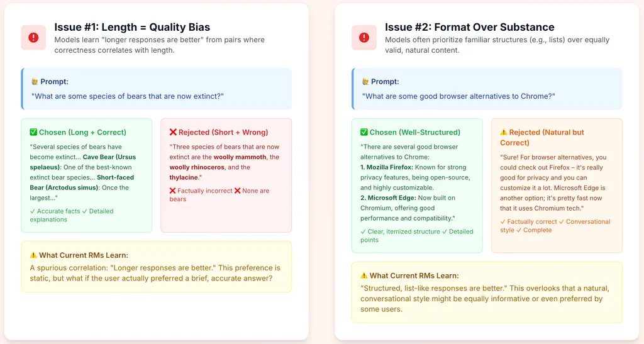Click the green checkmark icon next to Chosen (Long + Correct)
644x344 pixels.
[x=33, y=132]
